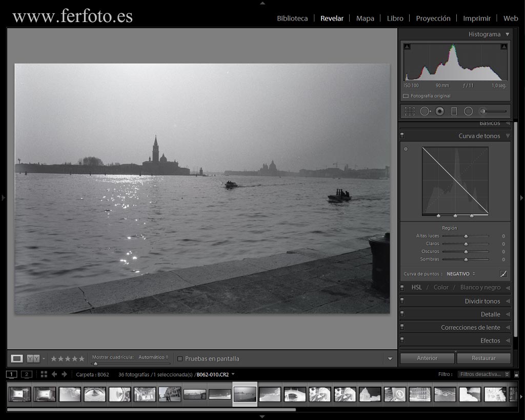Select the Adjustment Brush tool
Viewport: 525px width, 420px height.
tap(493, 111)
